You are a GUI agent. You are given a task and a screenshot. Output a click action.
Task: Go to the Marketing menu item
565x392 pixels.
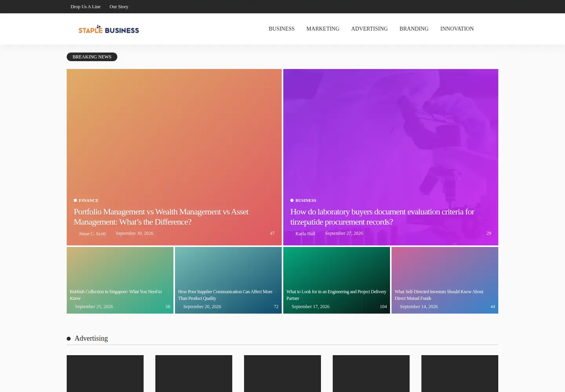coord(323,29)
